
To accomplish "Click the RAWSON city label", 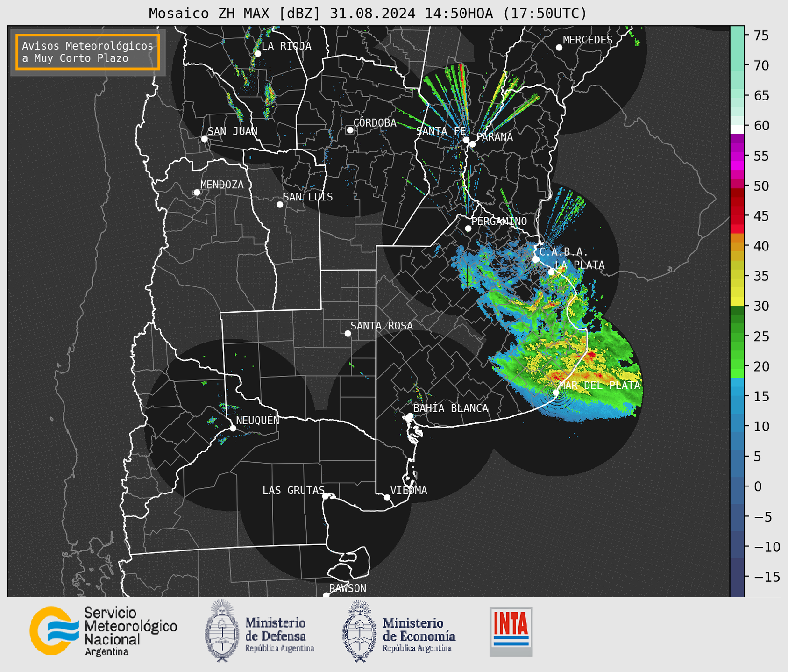I will pyautogui.click(x=348, y=588).
